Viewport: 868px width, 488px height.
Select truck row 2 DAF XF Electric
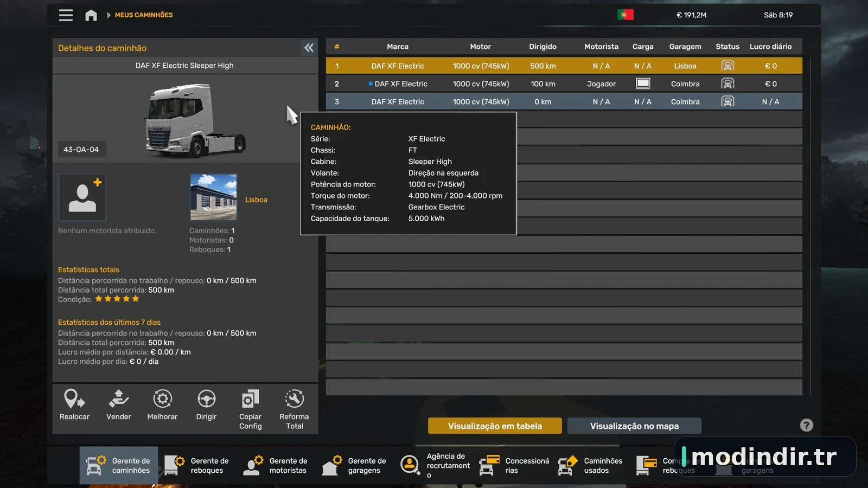click(x=564, y=84)
